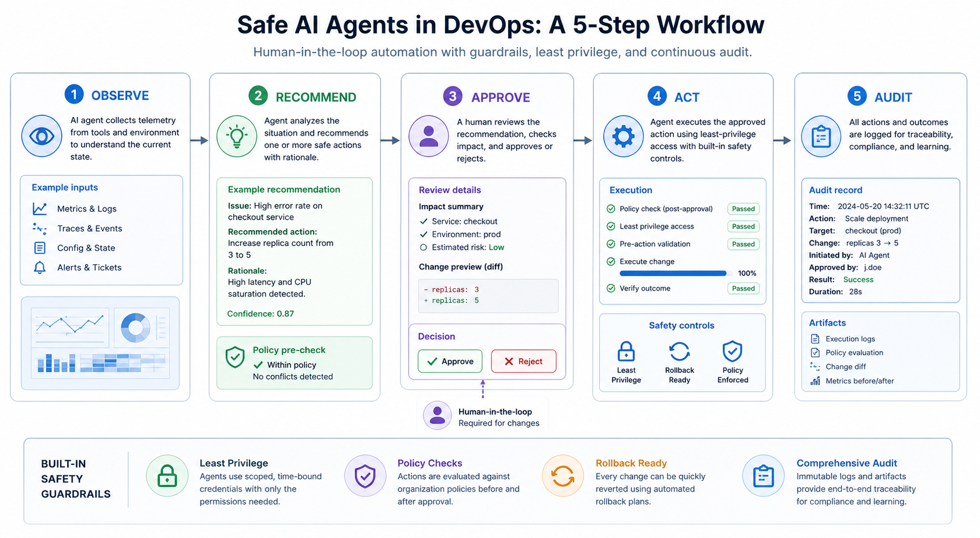Select the Metrics & Logs chart icon
Viewport: 980px width, 538px height.
point(39,208)
